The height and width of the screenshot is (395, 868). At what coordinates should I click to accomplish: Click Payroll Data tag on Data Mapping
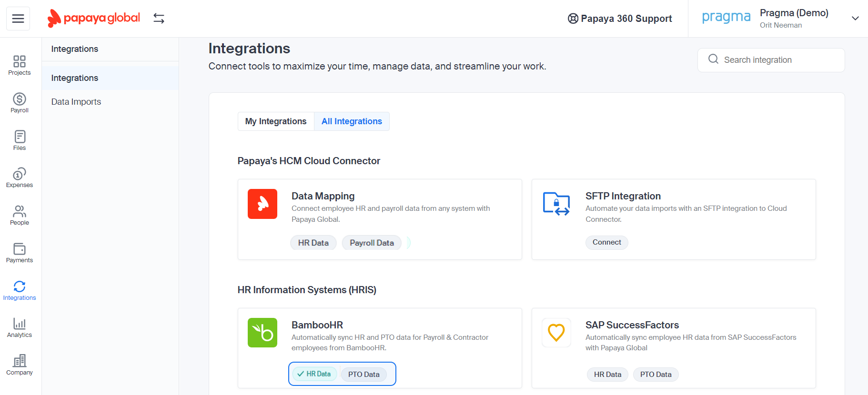tap(372, 243)
